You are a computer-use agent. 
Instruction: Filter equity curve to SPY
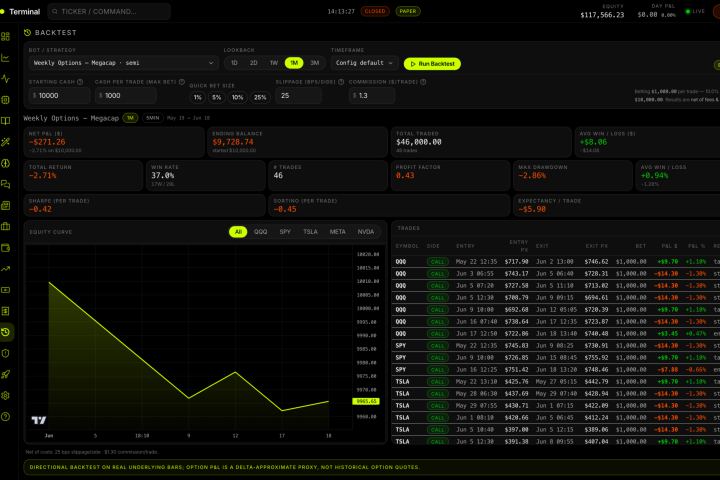(285, 232)
